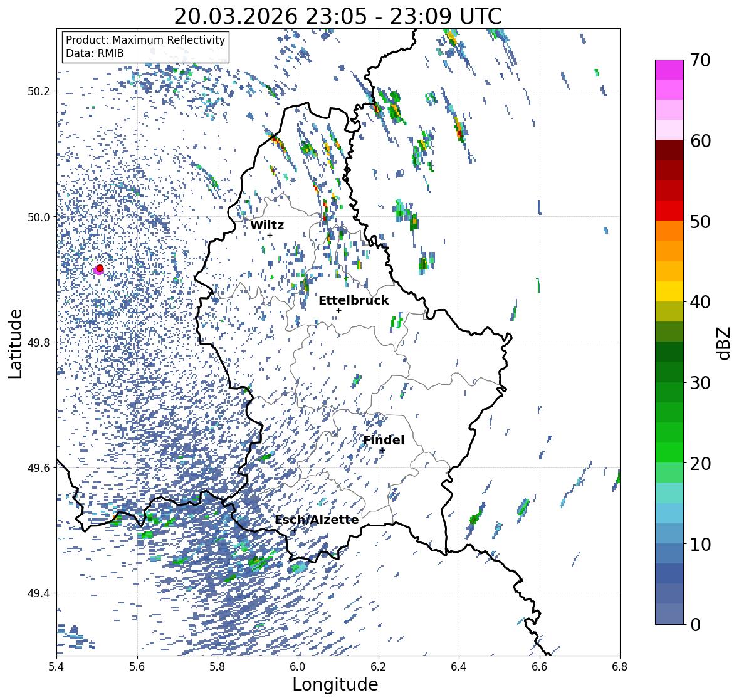This screenshot has height=700, width=739.
Task: Click the dBZ colorbar label
Action: (x=725, y=343)
